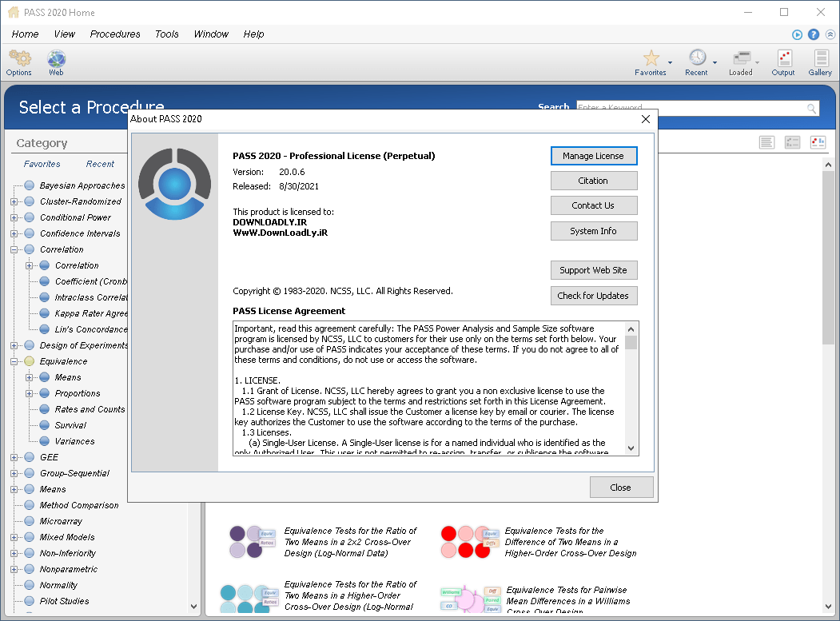Screen dimensions: 840x621
Task: Expand the Means node under Equivalence
Action: click(29, 377)
